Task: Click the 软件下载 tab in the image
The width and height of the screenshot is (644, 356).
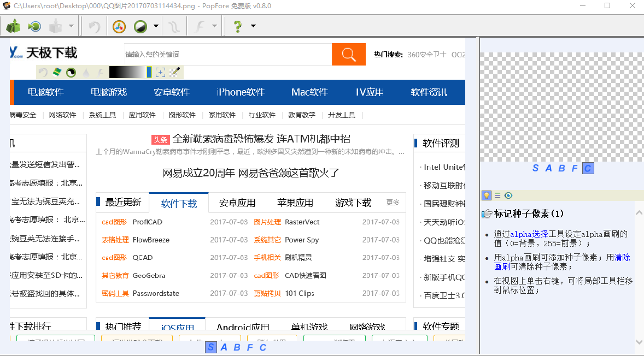Action: (x=179, y=204)
